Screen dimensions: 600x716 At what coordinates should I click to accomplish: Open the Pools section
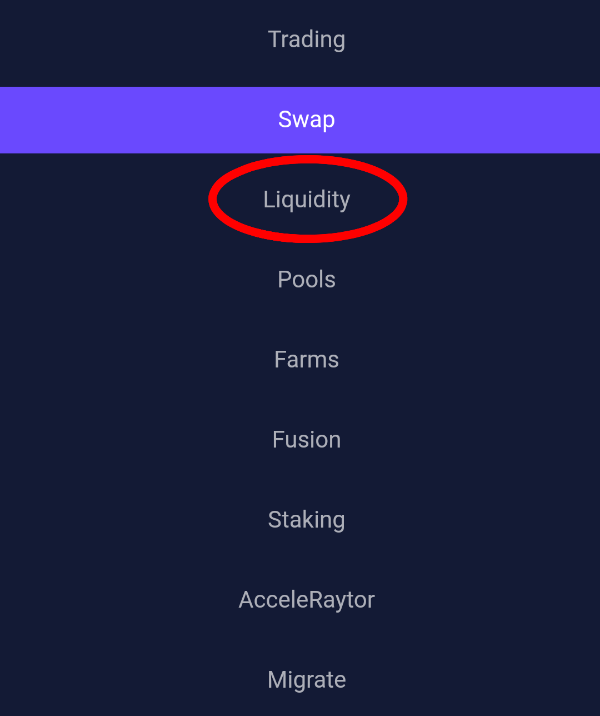point(306,280)
